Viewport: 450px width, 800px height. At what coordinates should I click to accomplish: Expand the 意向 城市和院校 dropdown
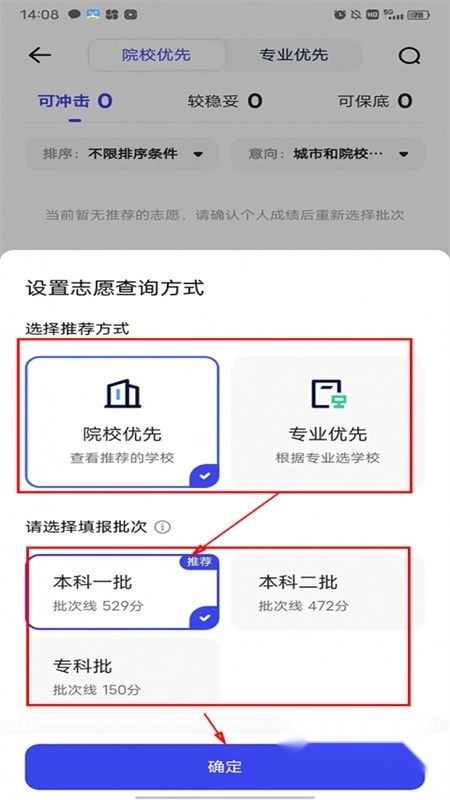coord(328,154)
